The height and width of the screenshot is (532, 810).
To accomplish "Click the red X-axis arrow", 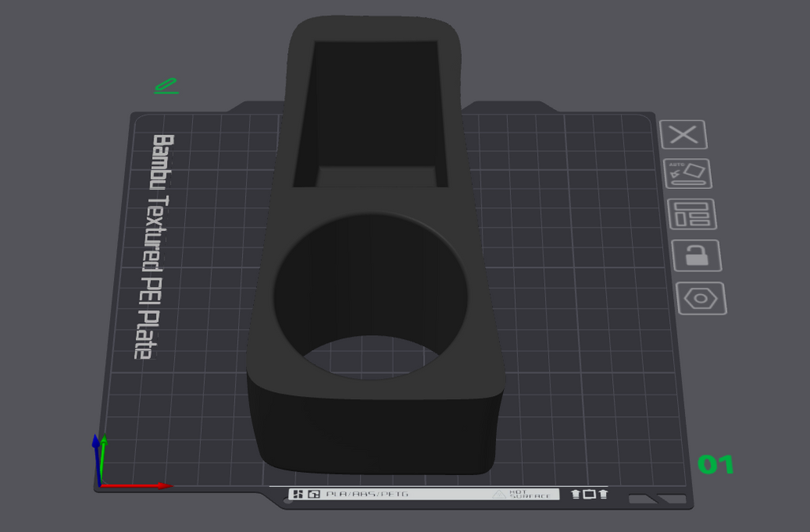I will (x=137, y=485).
